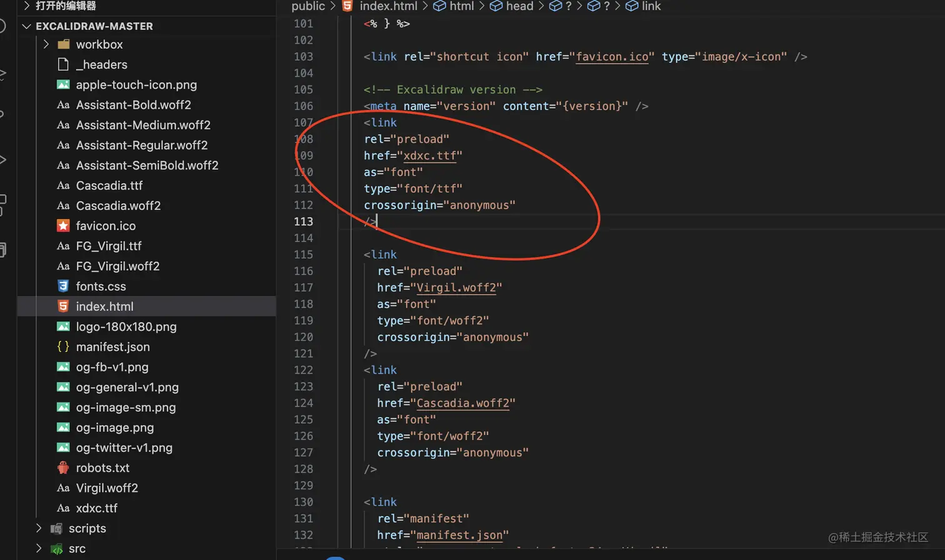Image resolution: width=945 pixels, height=560 pixels.
Task: Open Assistant-SemiBold.woff2 file
Action: coord(147,165)
